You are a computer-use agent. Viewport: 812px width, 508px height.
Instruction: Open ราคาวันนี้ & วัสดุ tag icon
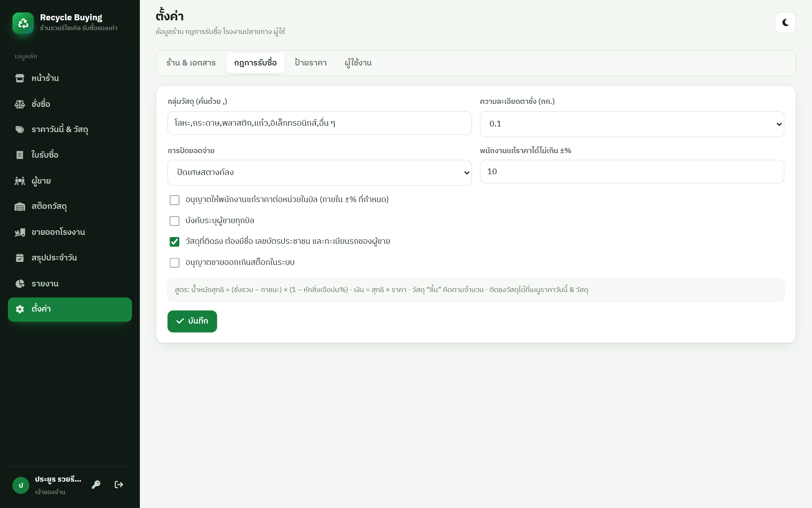(20, 130)
